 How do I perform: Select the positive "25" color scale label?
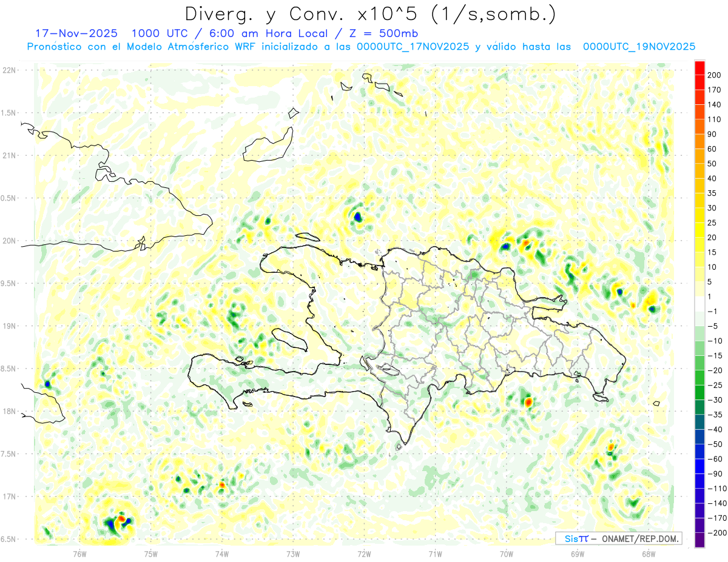point(713,222)
